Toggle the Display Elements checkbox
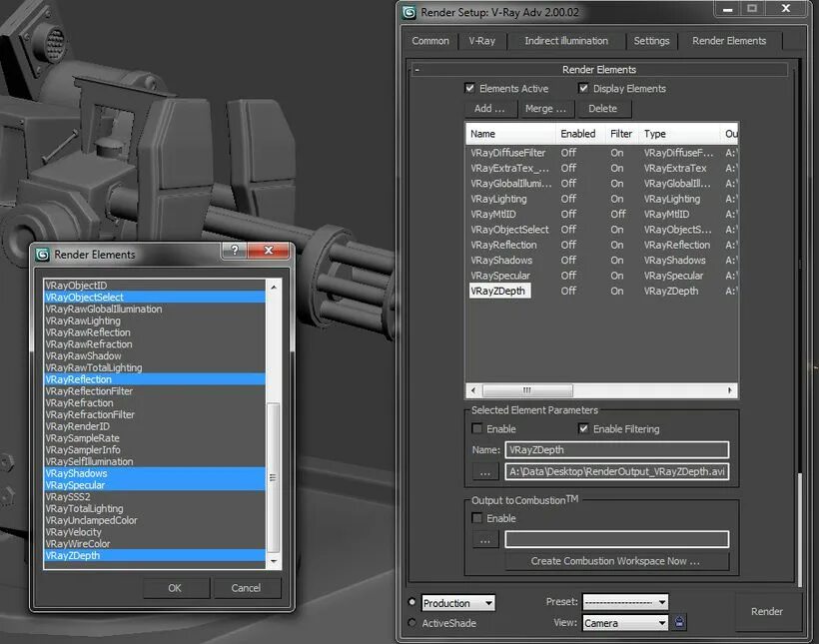Image resolution: width=819 pixels, height=644 pixels. coord(583,88)
